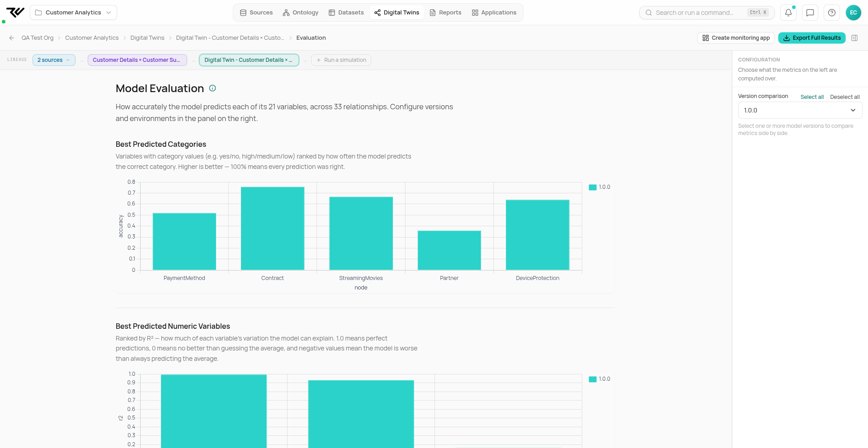Click the Customer Analytics breadcrumb link
The height and width of the screenshot is (448, 868).
92,38
